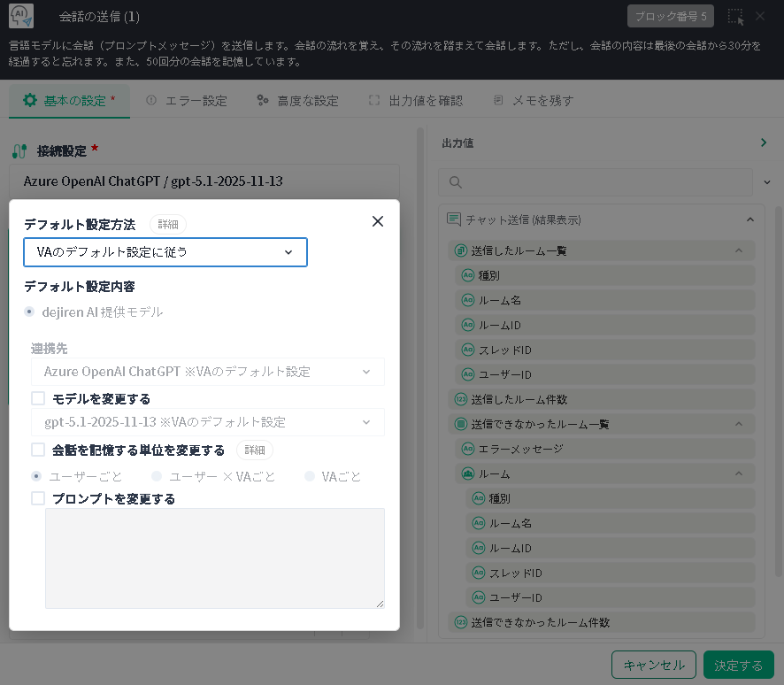Viewport: 784px width, 685px height.
Task: Click the block selection cursor icon
Action: 736,17
